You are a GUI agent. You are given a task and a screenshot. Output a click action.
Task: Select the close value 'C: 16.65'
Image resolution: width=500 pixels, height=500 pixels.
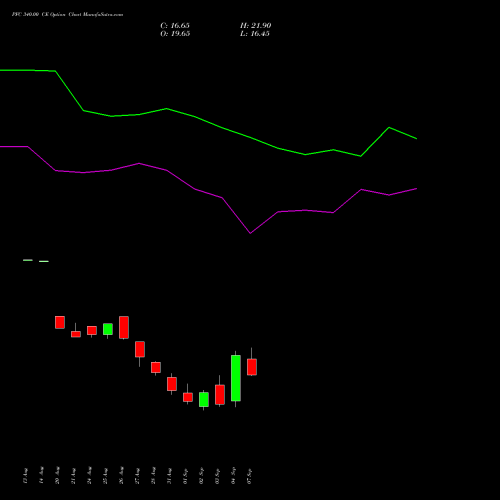pos(175,26)
